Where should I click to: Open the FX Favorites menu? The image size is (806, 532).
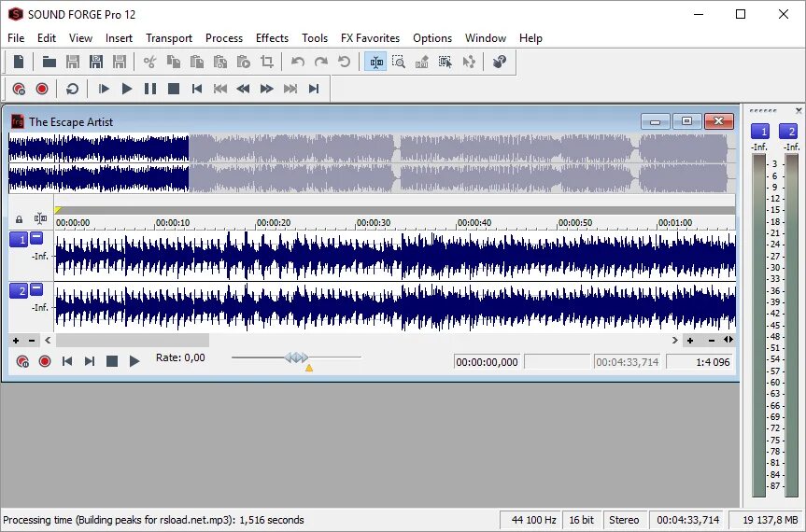tap(370, 38)
